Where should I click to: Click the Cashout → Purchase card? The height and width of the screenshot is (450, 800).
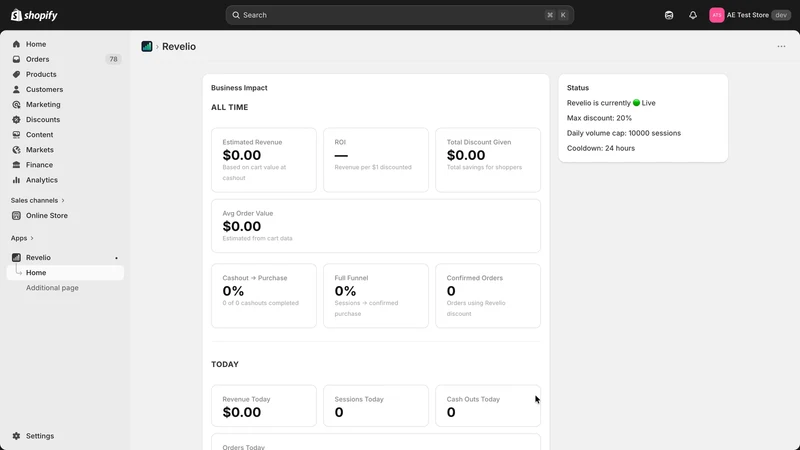pyautogui.click(x=264, y=295)
